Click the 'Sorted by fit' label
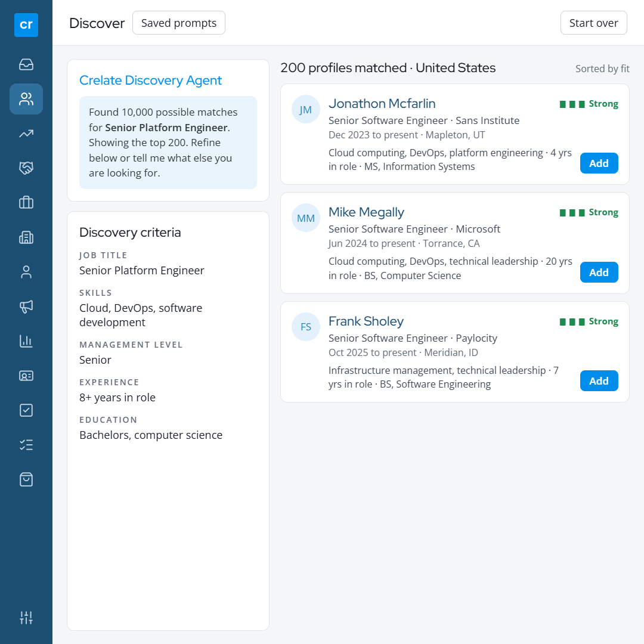Image resolution: width=644 pixels, height=644 pixels. tap(602, 69)
